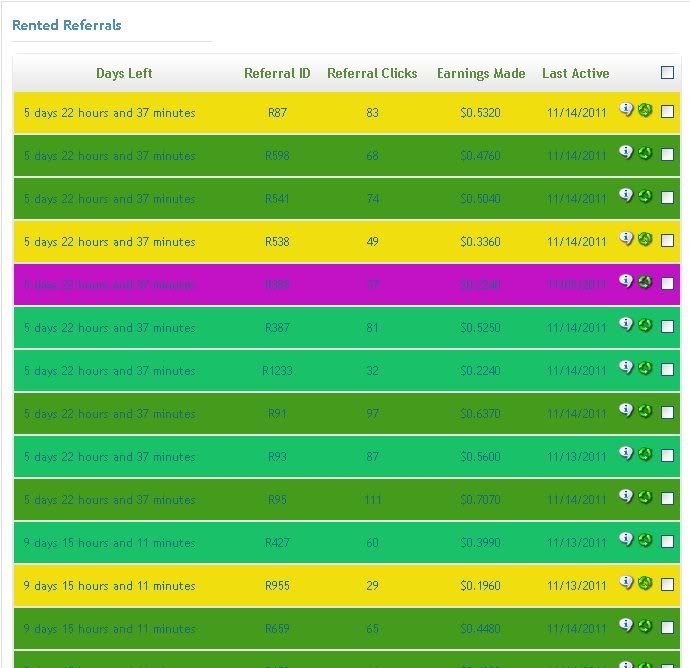Click the earnings value $0.5320

481,113
